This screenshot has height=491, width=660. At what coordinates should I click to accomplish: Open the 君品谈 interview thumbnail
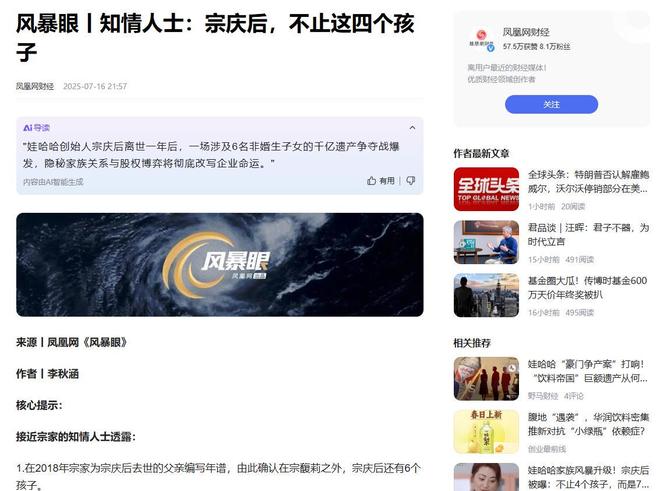486,242
